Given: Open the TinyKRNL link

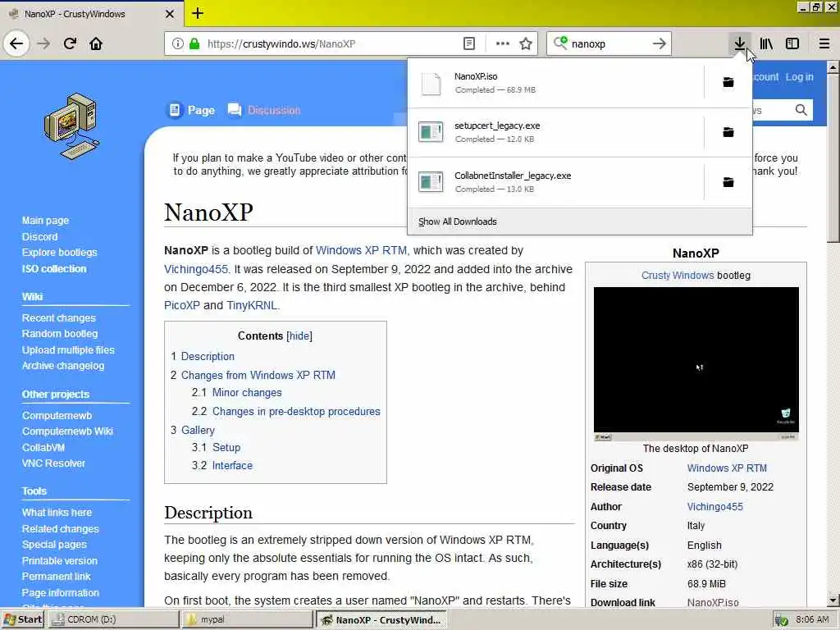Looking at the screenshot, I should (x=252, y=305).
